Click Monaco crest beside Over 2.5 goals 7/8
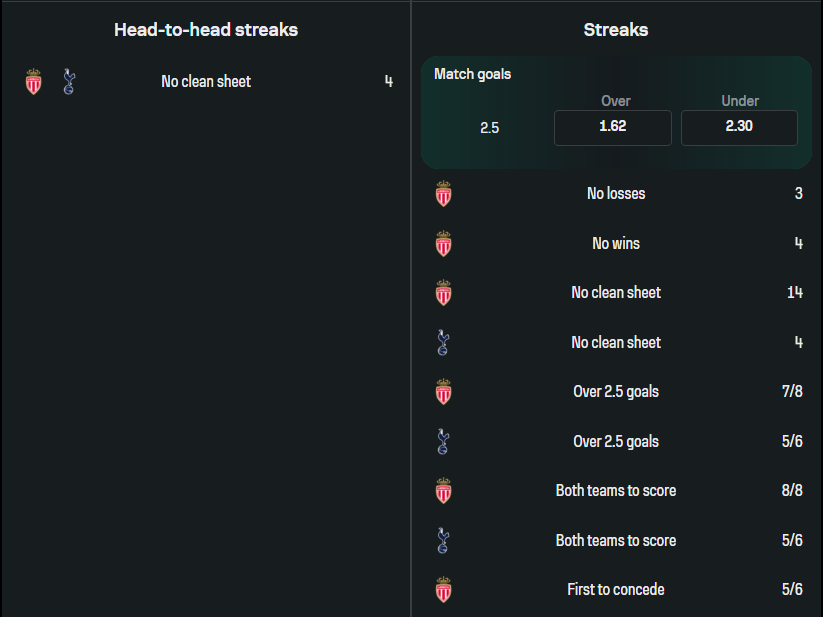Screen dimensions: 823x617 (444, 392)
